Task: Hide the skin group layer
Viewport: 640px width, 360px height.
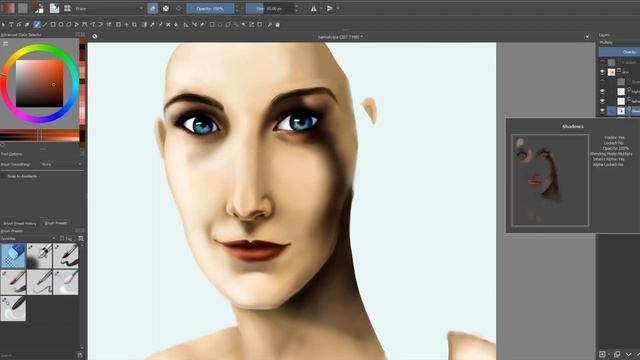Action: click(602, 72)
